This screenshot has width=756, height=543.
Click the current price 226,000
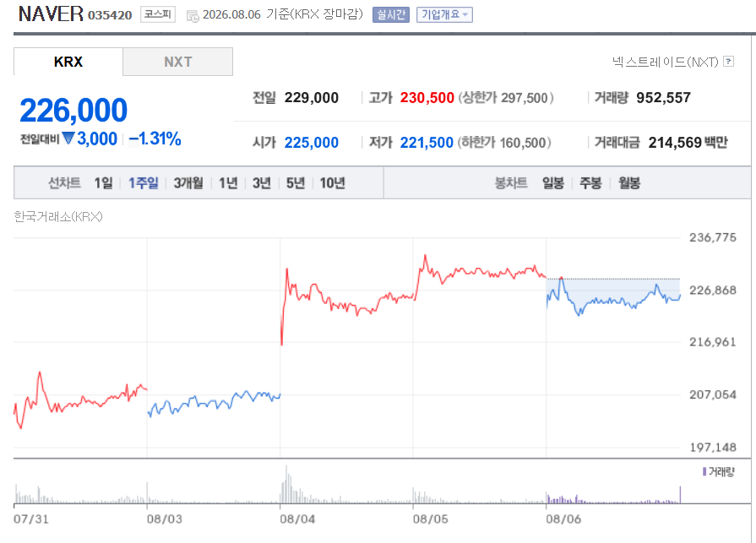point(73,110)
